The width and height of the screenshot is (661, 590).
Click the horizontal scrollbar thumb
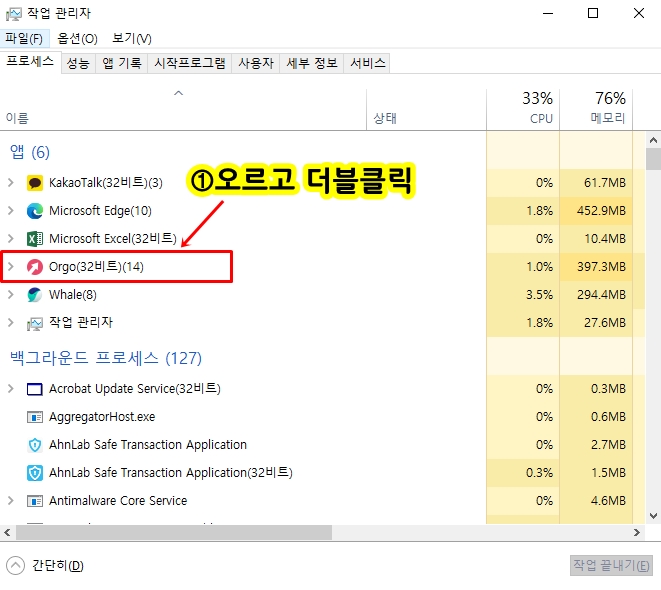174,533
